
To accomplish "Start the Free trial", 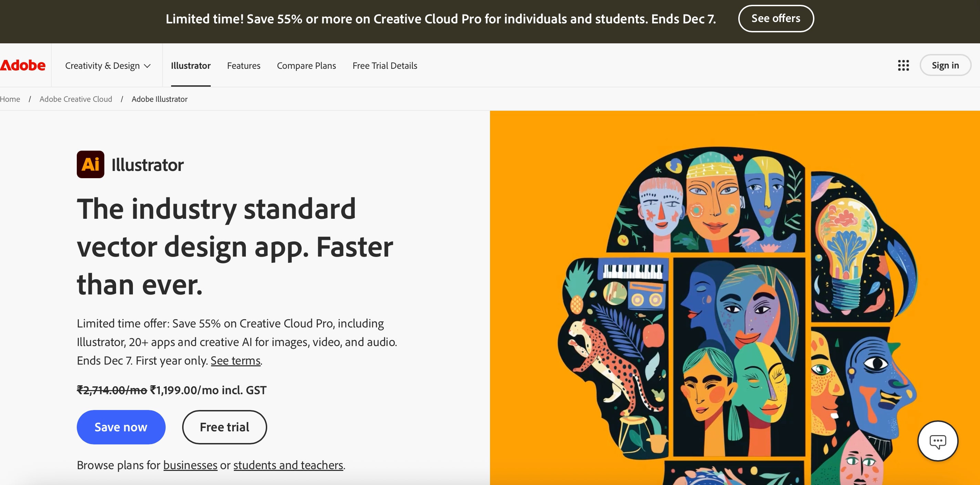I will (x=225, y=427).
